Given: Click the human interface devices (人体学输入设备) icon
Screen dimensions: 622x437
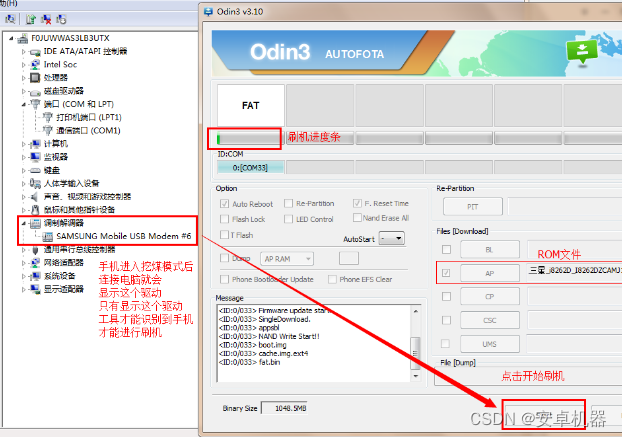Looking at the screenshot, I should 35,183.
